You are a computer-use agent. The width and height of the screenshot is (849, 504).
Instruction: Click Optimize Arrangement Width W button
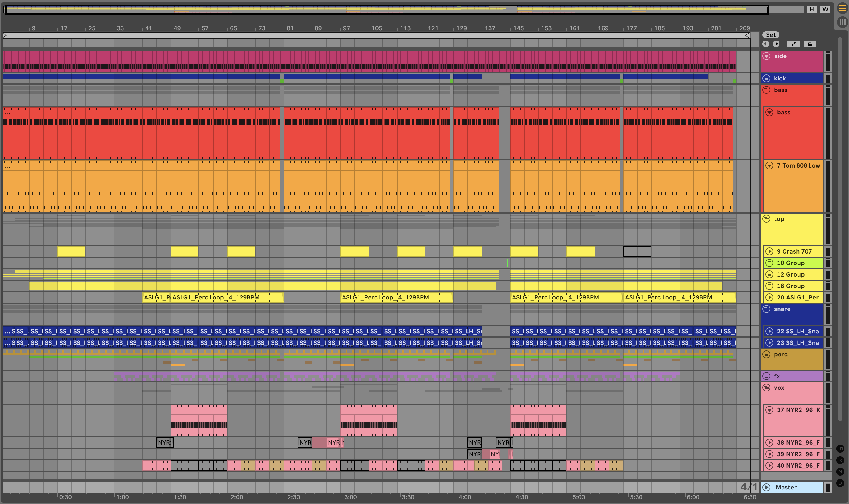(x=825, y=9)
